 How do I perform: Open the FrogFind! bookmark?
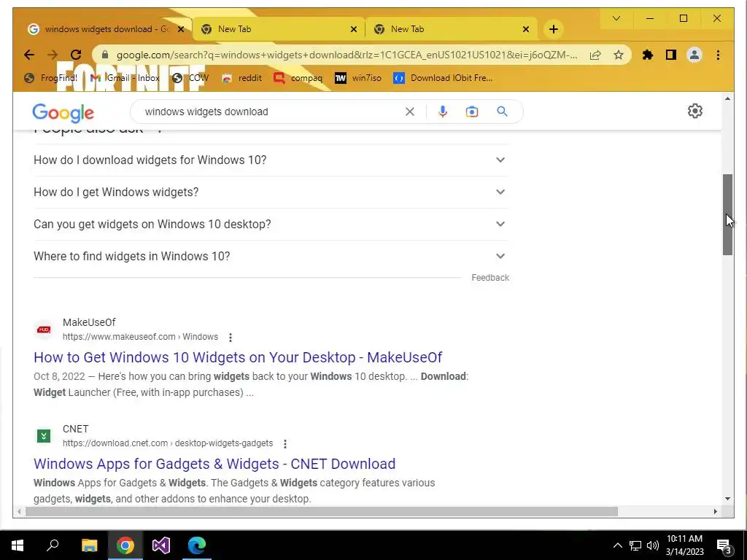(x=51, y=77)
